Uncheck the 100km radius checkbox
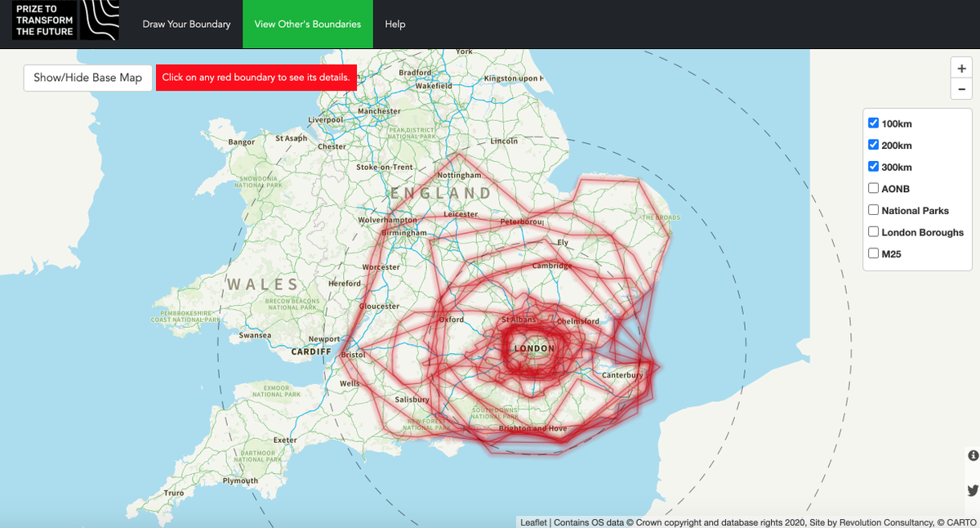The height and width of the screenshot is (528, 980). pos(873,123)
